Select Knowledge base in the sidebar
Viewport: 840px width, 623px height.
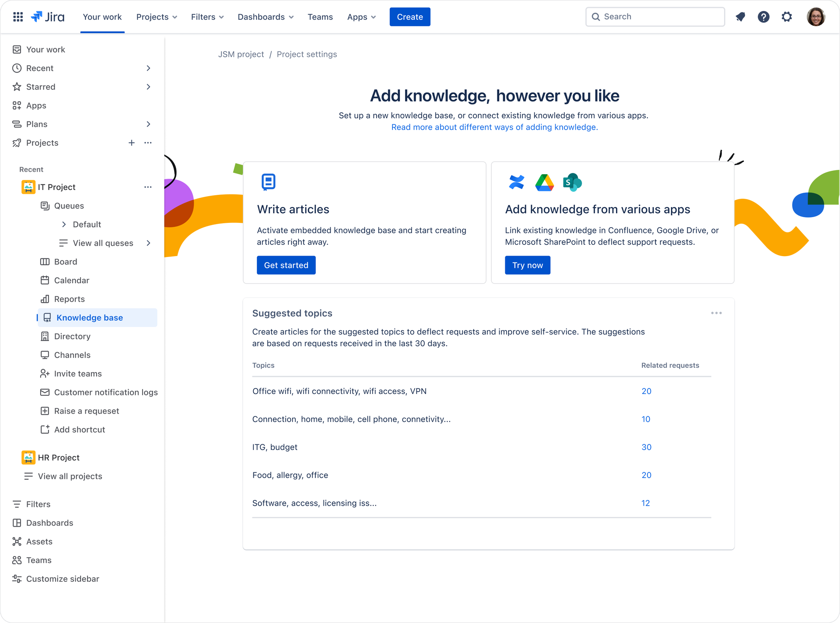point(98,317)
